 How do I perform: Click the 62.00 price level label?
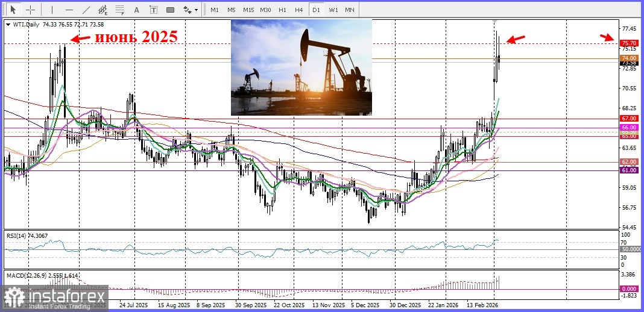(x=629, y=161)
